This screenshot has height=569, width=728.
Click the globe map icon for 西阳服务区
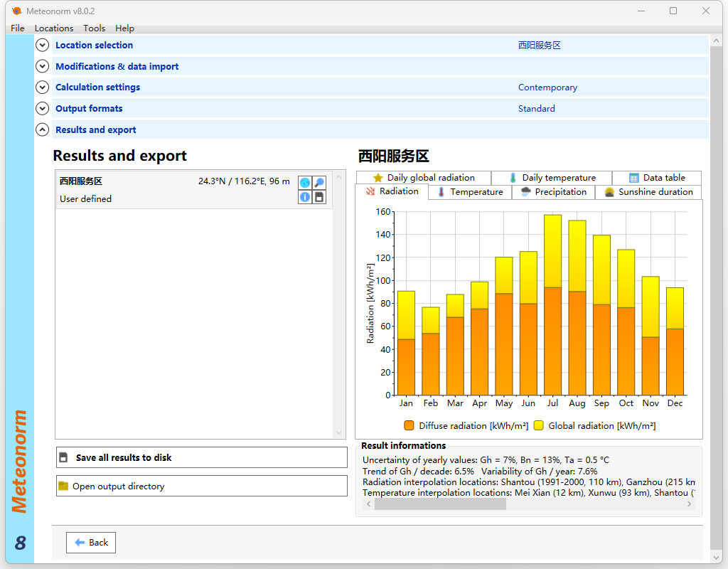(x=304, y=183)
